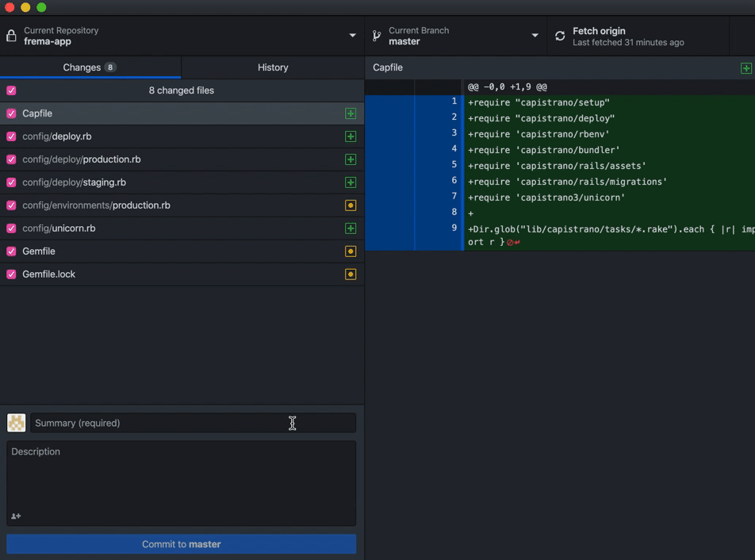Toggle the select-all 8 changed files checkbox

[x=11, y=90]
